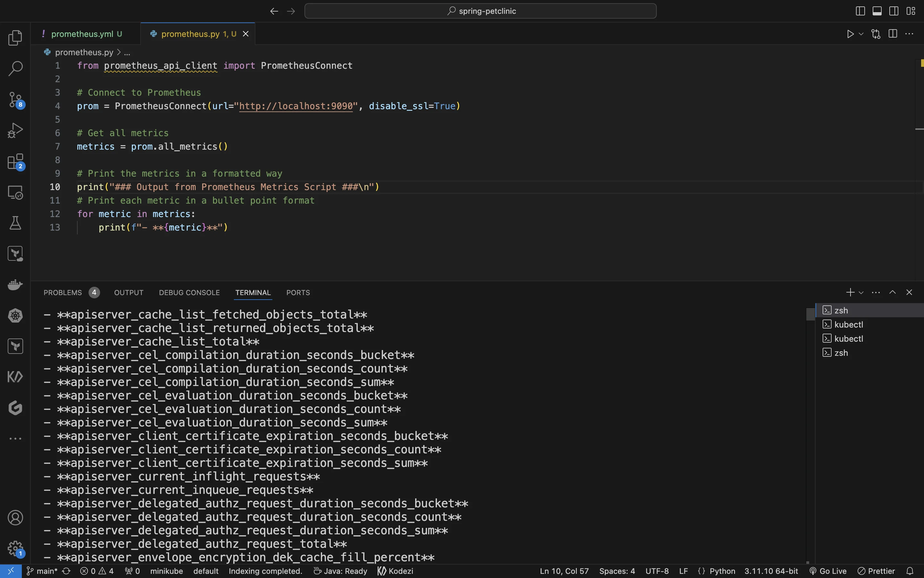
Task: Open the http://localhost:9090 link in code
Action: pyautogui.click(x=296, y=106)
